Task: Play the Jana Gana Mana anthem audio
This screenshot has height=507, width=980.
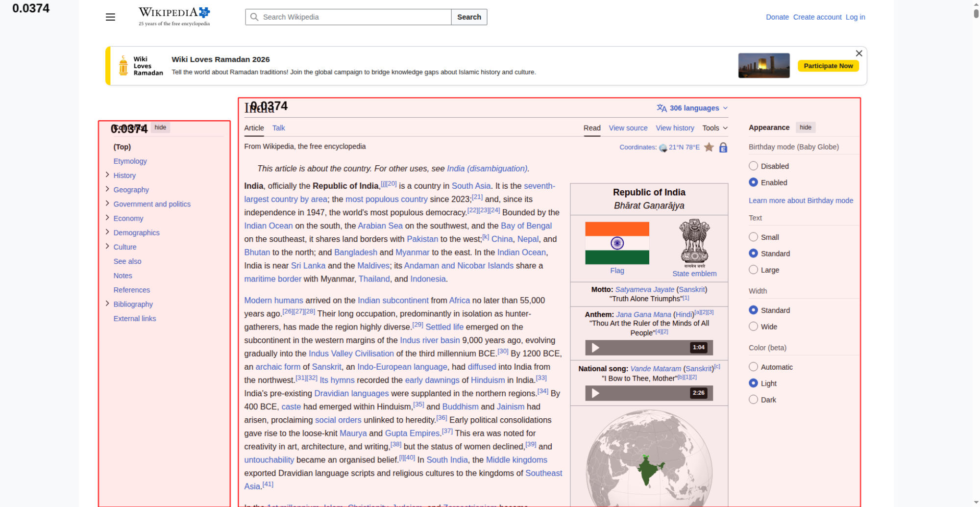Action: (595, 348)
